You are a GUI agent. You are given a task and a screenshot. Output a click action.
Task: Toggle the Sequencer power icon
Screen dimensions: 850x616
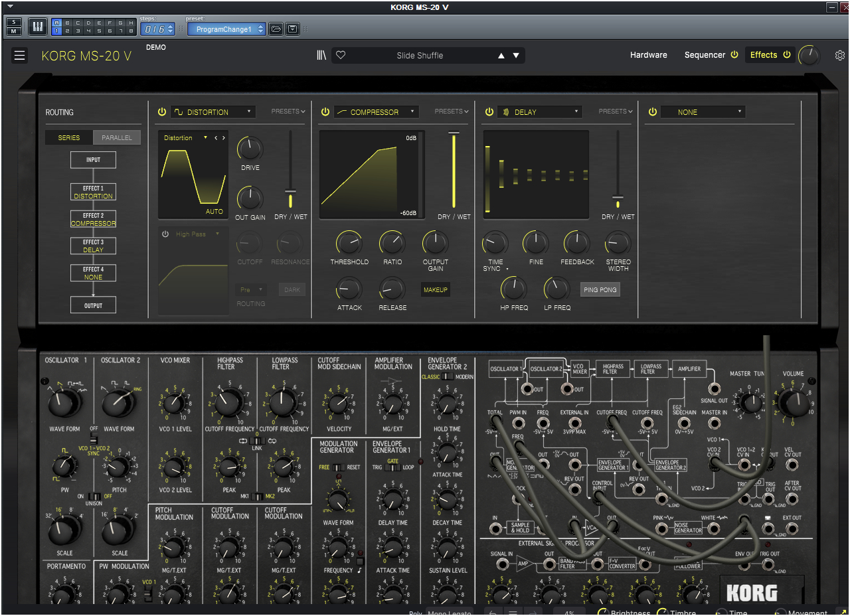[734, 55]
